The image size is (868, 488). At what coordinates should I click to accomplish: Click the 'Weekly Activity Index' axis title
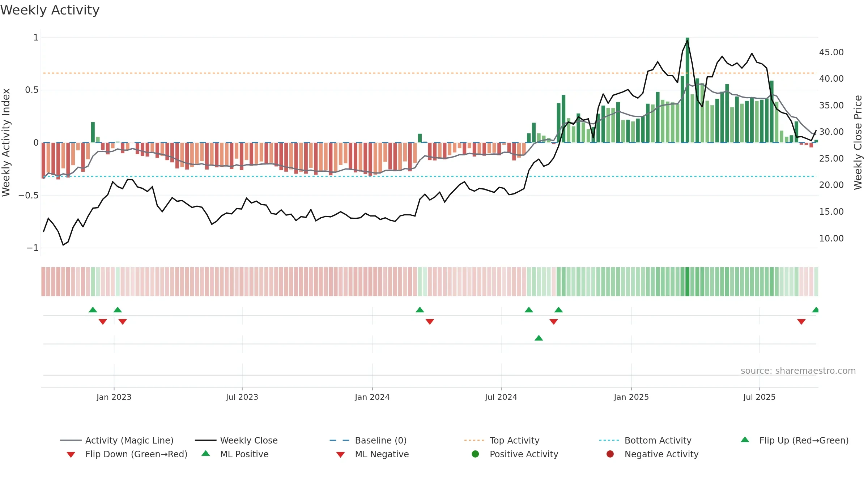coord(6,142)
